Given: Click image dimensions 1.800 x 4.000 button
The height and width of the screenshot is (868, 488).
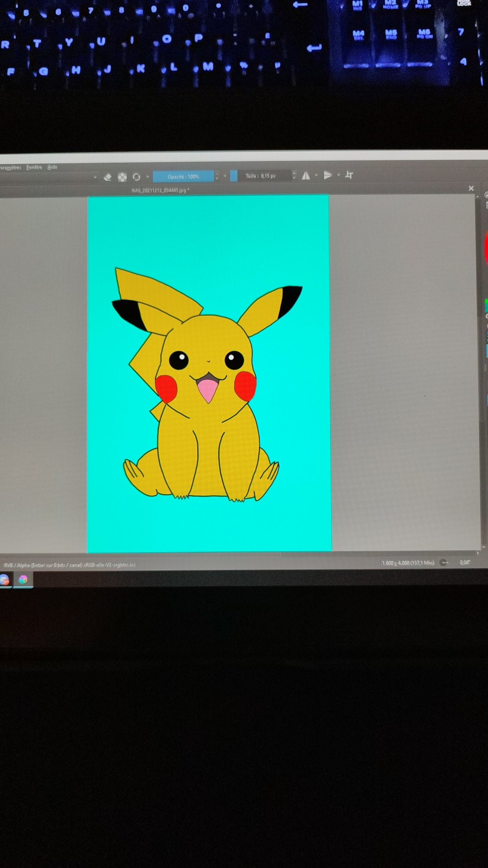Looking at the screenshot, I should pos(407,562).
